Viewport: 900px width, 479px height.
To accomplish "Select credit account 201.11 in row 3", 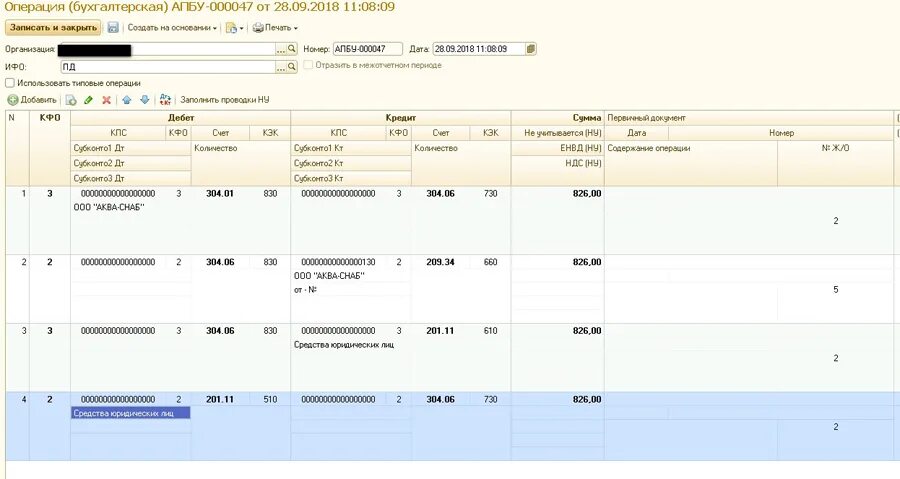I will 440,331.
